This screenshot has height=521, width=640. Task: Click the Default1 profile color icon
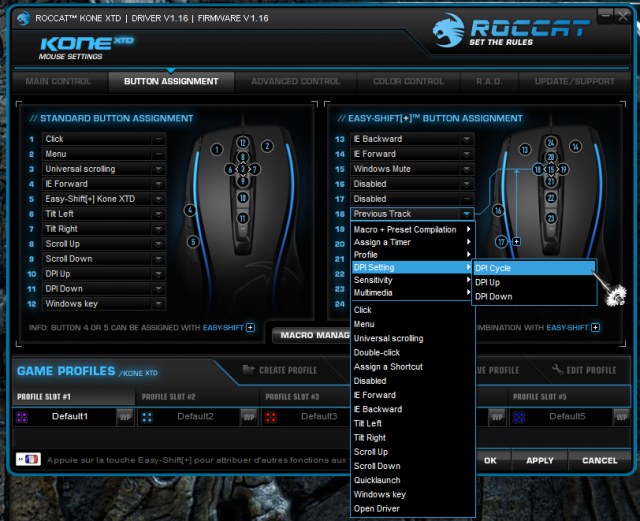coord(22,417)
